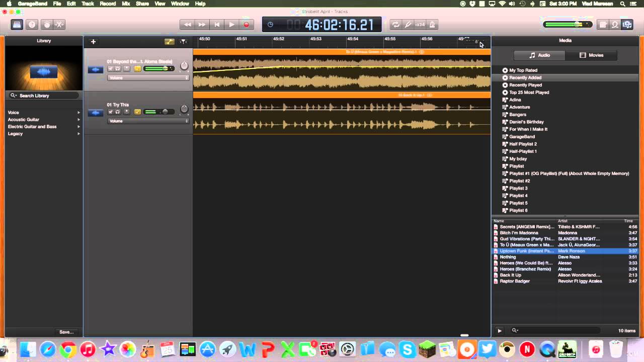Open Twitter from the Dock

tap(487, 349)
